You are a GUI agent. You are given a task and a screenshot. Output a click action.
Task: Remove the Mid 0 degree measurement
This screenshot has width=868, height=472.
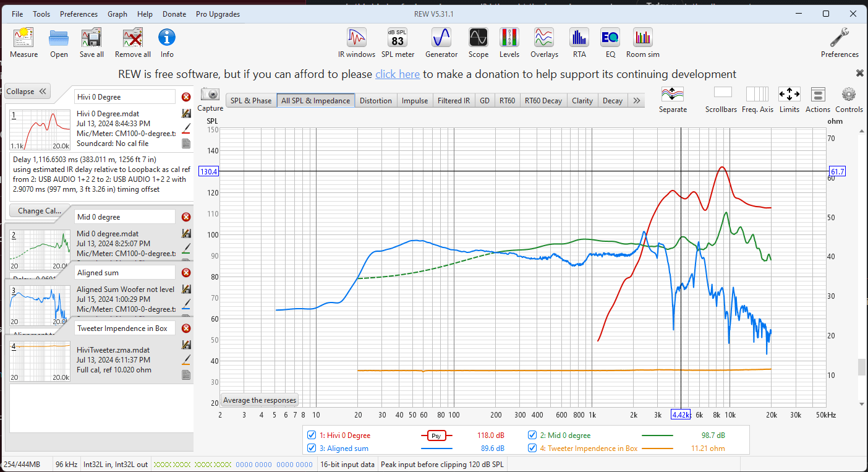coord(186,217)
